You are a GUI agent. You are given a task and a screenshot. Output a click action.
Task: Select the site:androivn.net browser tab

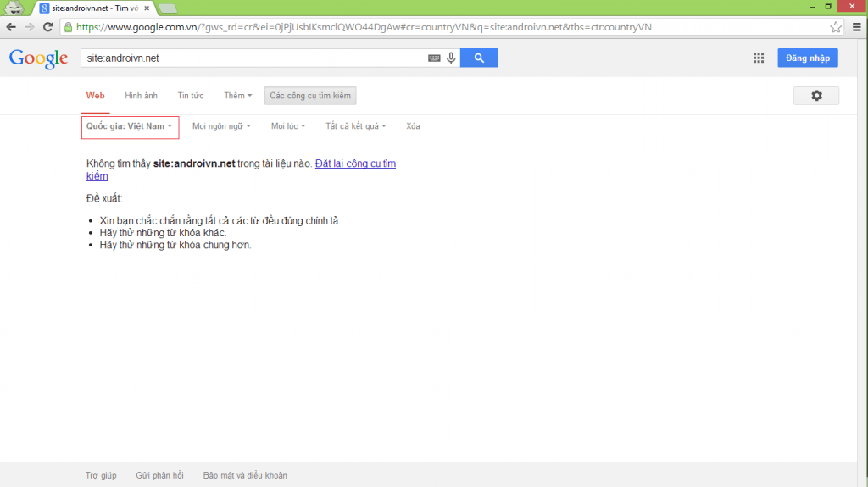[94, 8]
